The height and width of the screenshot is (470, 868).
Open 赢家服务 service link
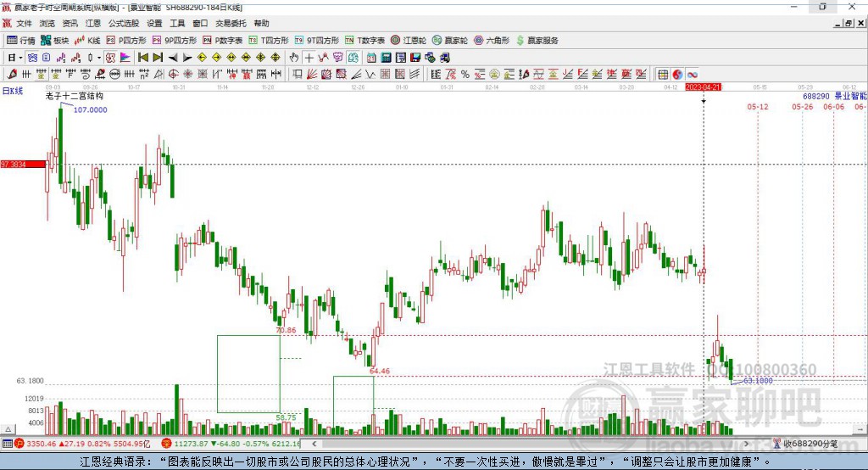point(537,41)
